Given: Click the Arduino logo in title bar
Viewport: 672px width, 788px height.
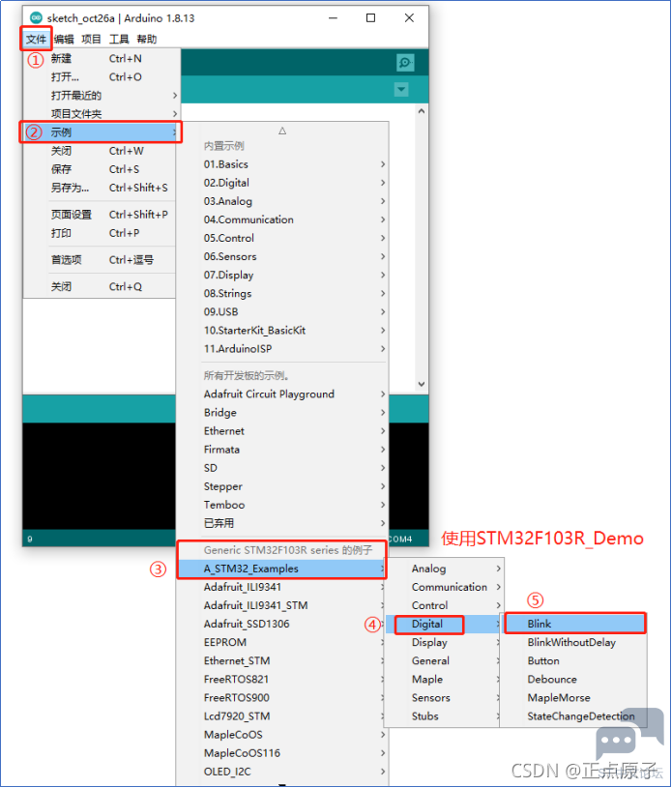Looking at the screenshot, I should click(x=36, y=18).
